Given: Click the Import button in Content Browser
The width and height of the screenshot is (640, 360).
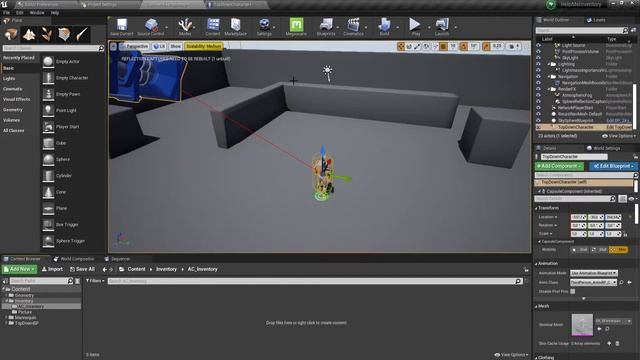Looking at the screenshot, I should tap(52, 269).
